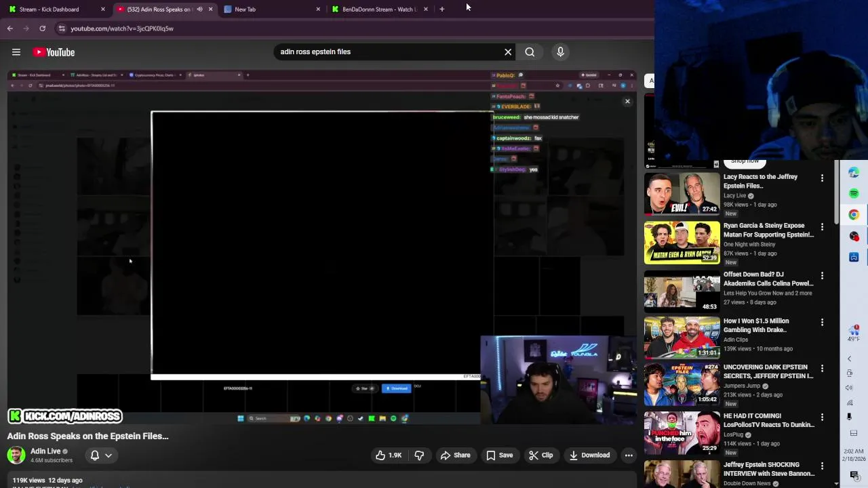The width and height of the screenshot is (868, 488).
Task: Show hidden tray icons with chevron
Action: click(x=850, y=359)
